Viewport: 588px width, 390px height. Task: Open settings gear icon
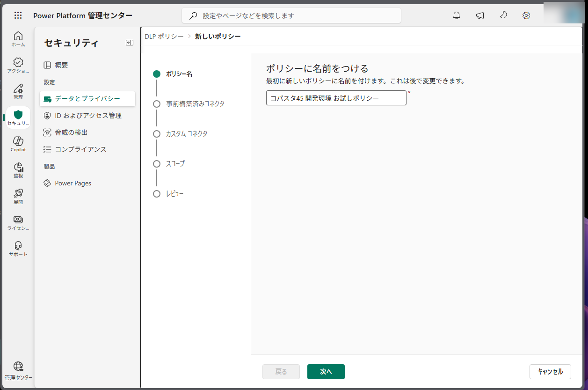pyautogui.click(x=526, y=15)
